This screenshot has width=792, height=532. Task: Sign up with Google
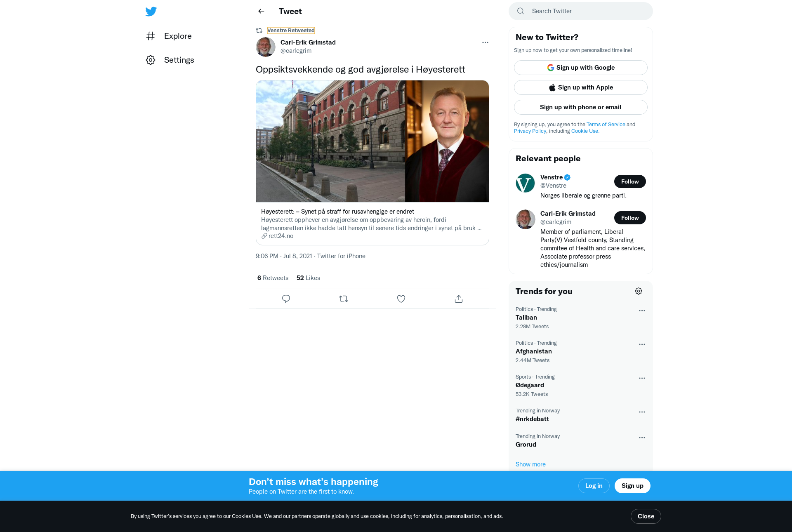pos(581,68)
